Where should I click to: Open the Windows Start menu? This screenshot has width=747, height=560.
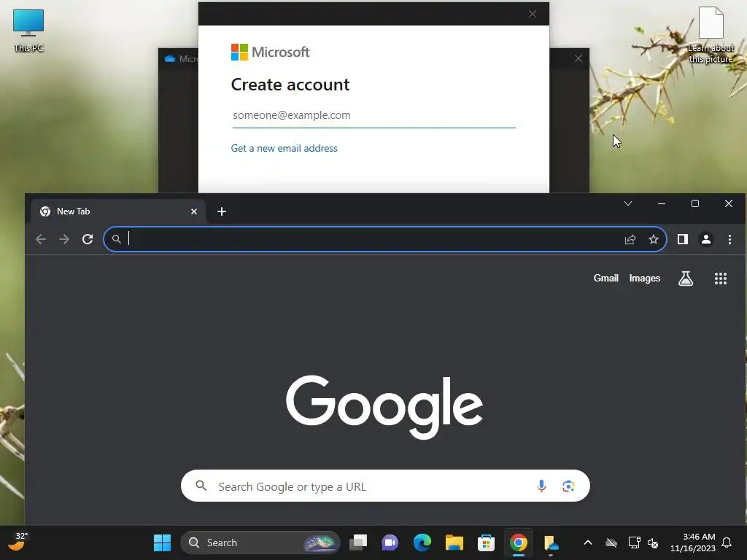click(x=162, y=542)
